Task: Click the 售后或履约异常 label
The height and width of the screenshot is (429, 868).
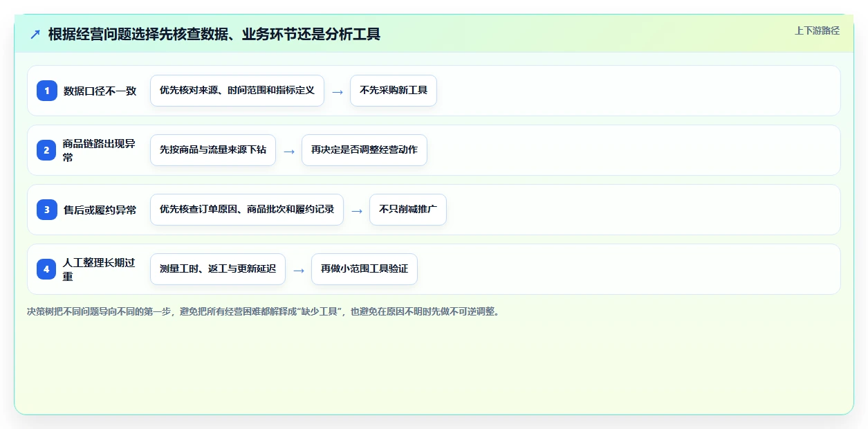Action: tap(100, 210)
